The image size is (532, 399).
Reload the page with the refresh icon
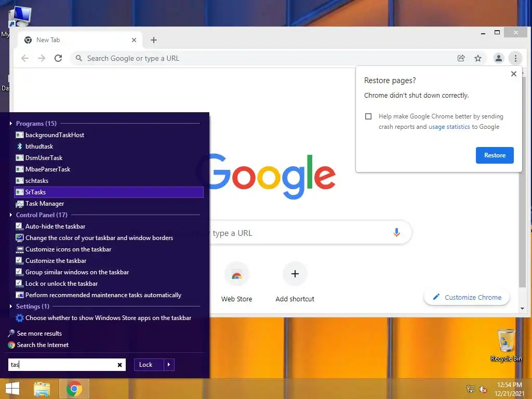[x=58, y=58]
